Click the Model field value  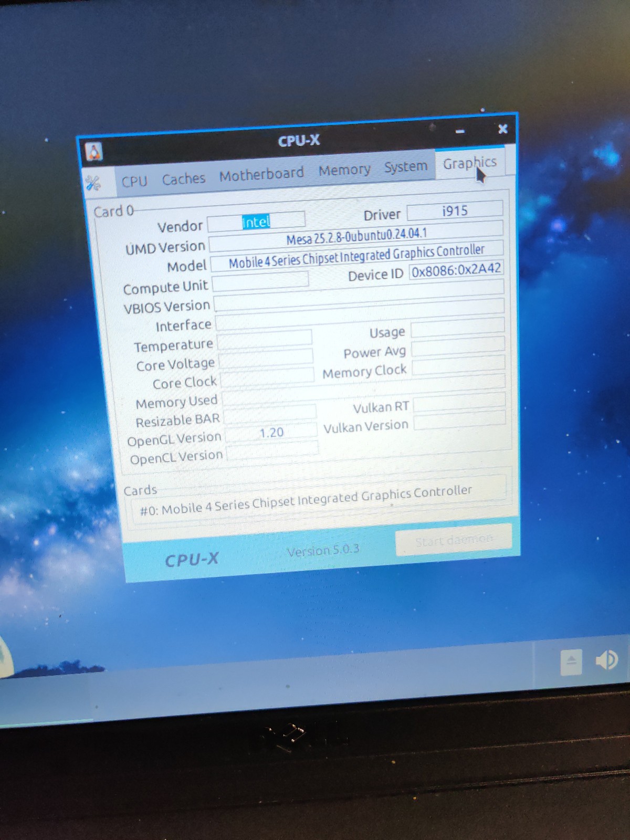pos(357,256)
